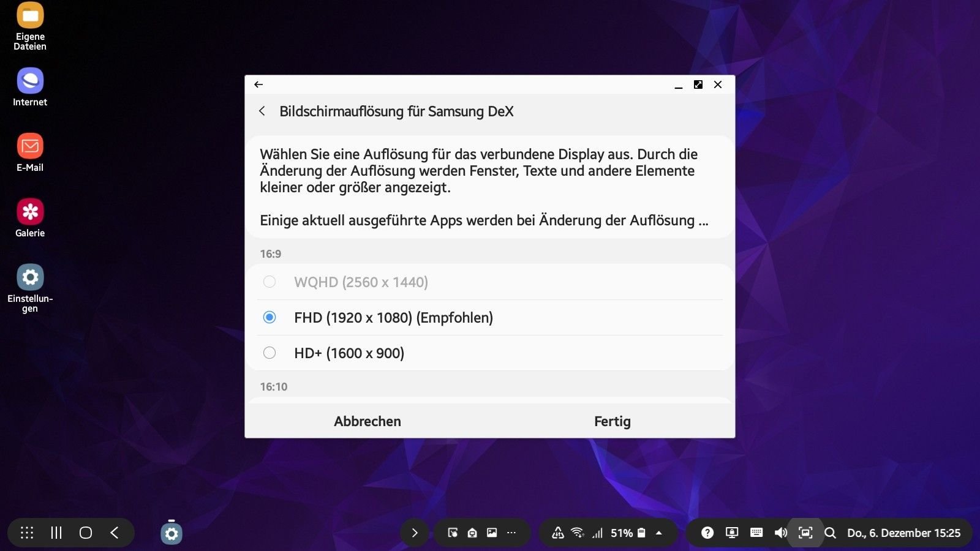This screenshot has width=980, height=551.
Task: Click the 16:9 section label
Action: point(271,253)
